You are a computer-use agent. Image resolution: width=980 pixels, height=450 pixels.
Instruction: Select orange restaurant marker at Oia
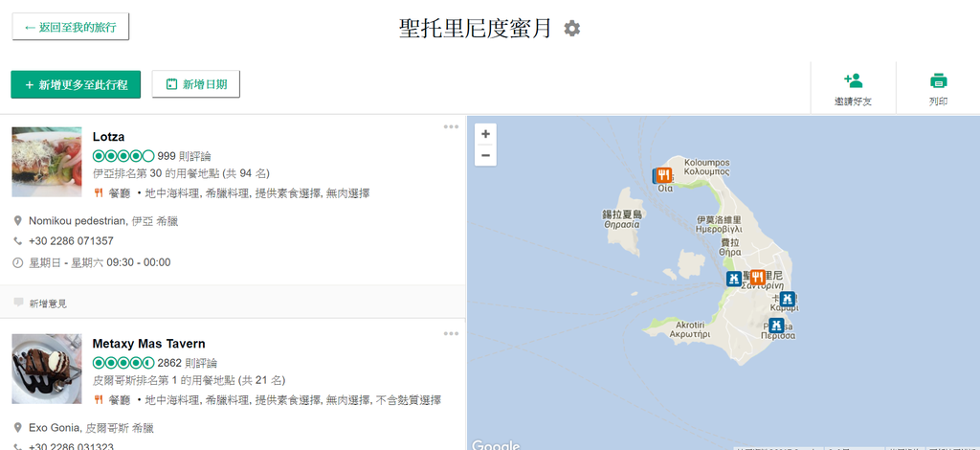664,175
